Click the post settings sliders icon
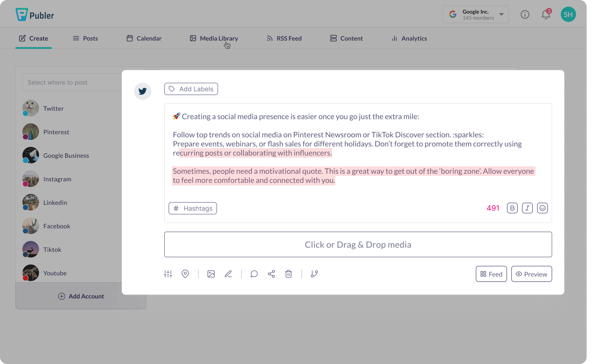The width and height of the screenshot is (593, 364). click(x=168, y=274)
